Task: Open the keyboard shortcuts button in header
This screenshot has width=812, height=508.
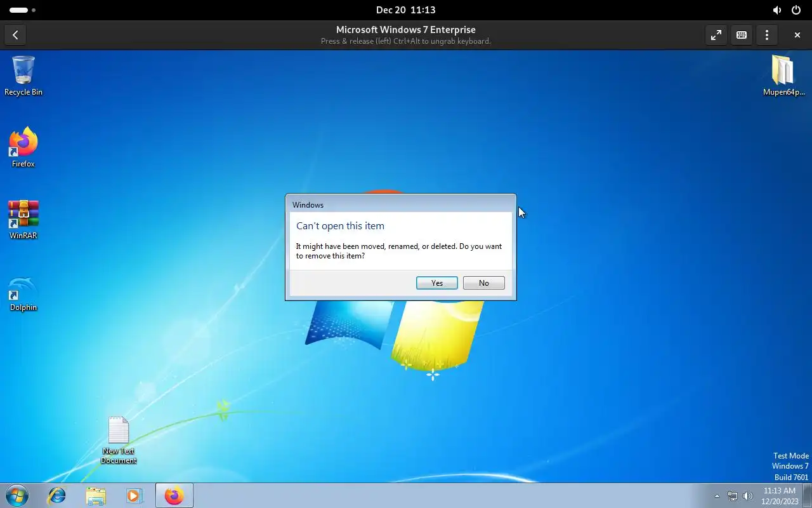Action: click(x=742, y=35)
